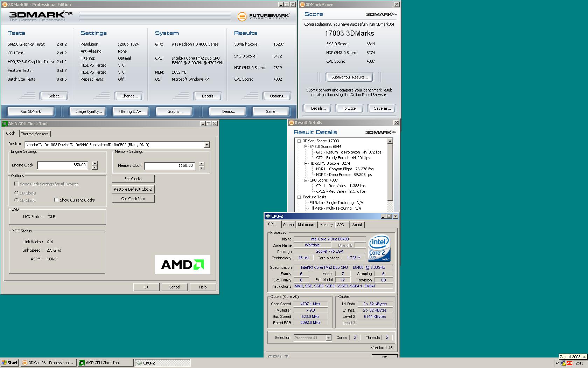Click Restore Default Clocks button
This screenshot has width=588, height=368.
point(133,189)
